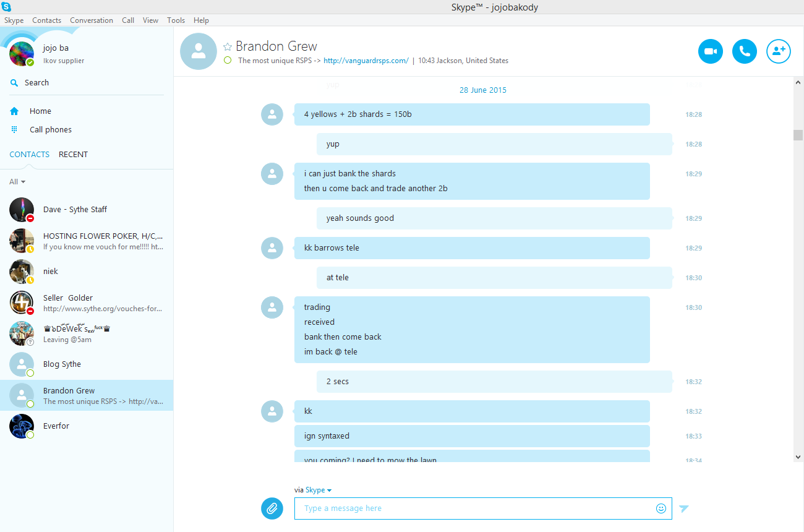Open the Tools menu
This screenshot has width=804, height=532.
coord(176,20)
